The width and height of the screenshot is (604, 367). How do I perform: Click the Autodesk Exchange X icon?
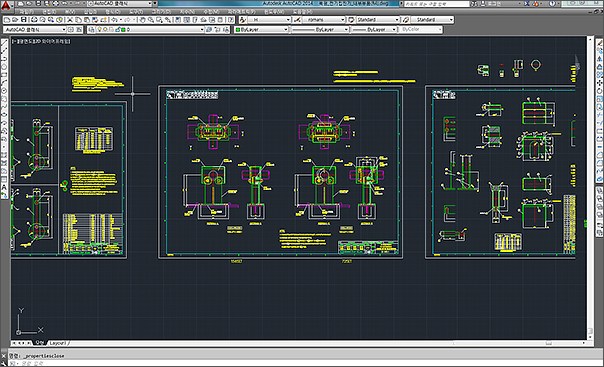click(526, 4)
